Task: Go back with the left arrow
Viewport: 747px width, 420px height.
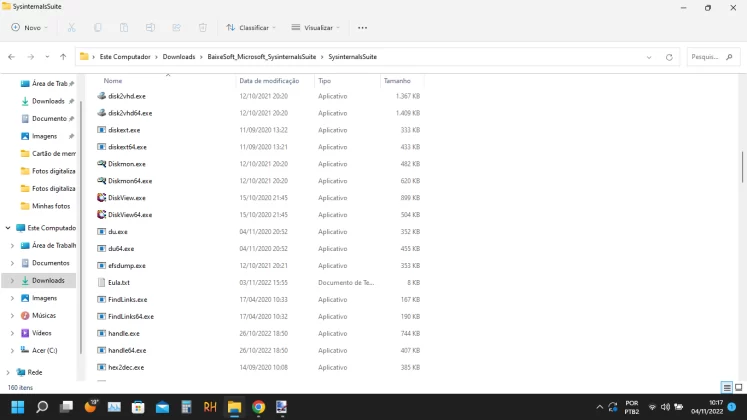Action: coord(11,57)
